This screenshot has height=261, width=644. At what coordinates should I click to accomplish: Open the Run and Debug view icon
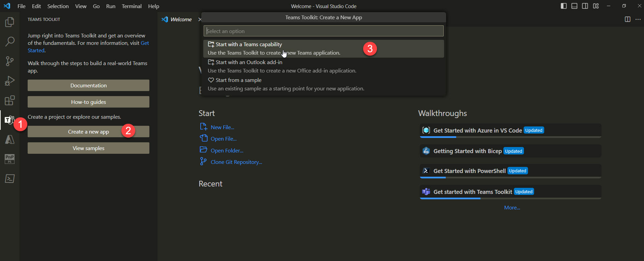coord(10,81)
